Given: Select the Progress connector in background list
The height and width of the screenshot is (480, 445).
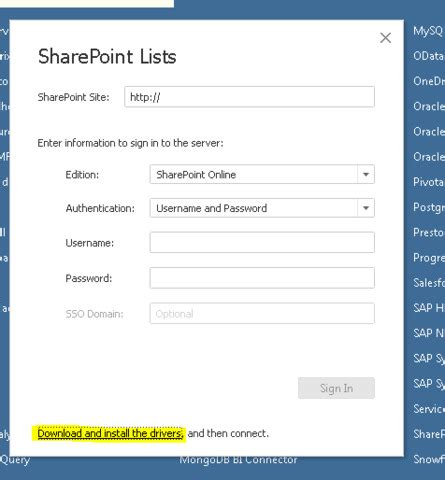Looking at the screenshot, I should click(429, 258).
